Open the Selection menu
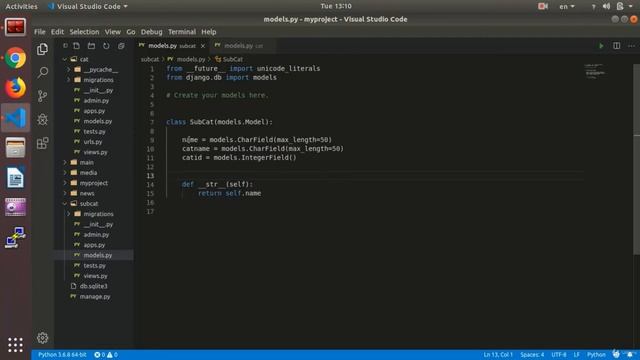 (84, 32)
